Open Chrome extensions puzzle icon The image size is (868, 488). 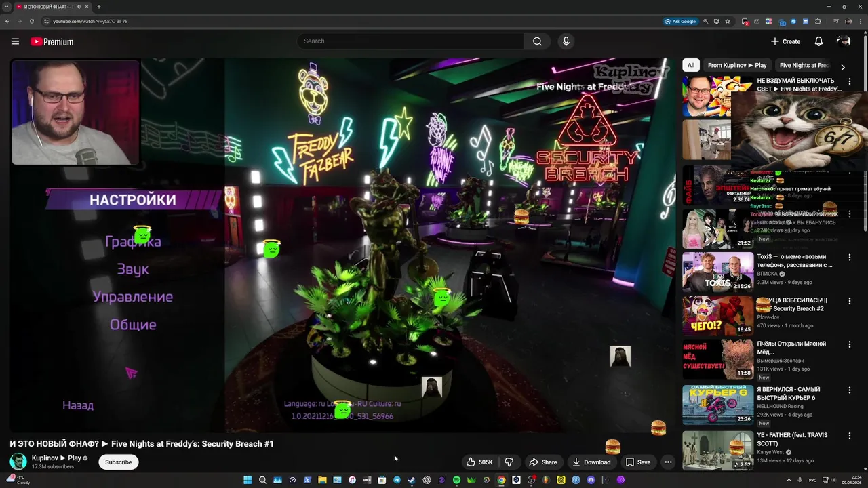point(818,21)
